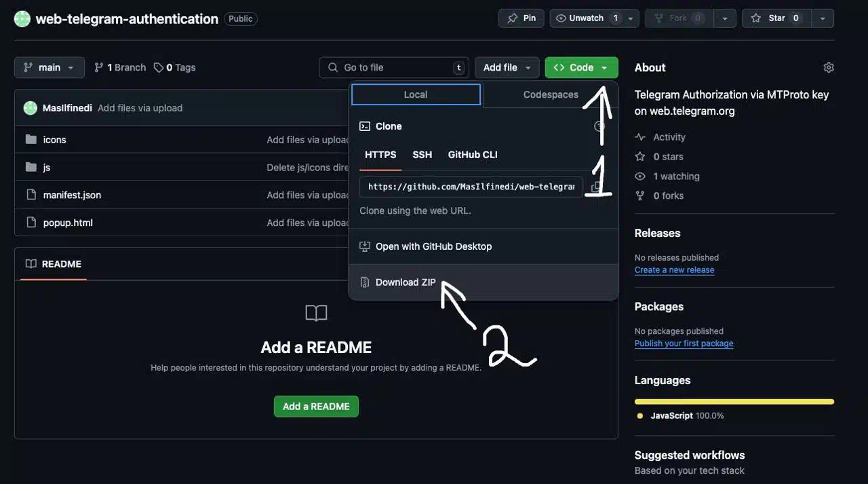Click the web-telegram-authentication repository title
This screenshot has width=868, height=484.
[127, 19]
